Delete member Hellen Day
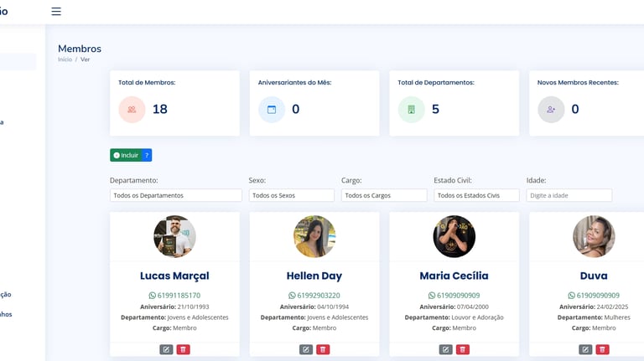 pyautogui.click(x=323, y=349)
